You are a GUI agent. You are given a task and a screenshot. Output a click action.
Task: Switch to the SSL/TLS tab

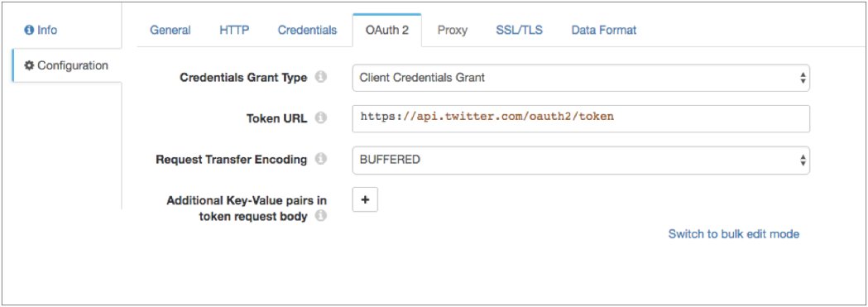[520, 30]
